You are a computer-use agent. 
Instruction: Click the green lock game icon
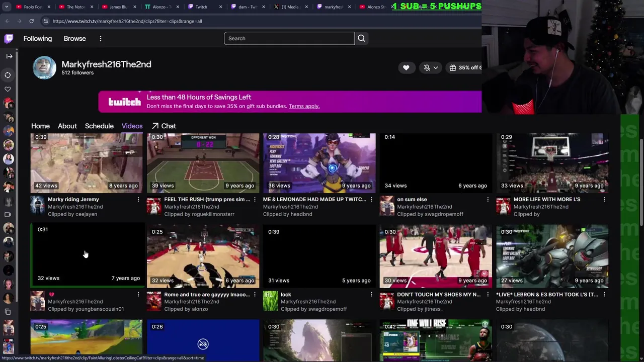(x=270, y=301)
